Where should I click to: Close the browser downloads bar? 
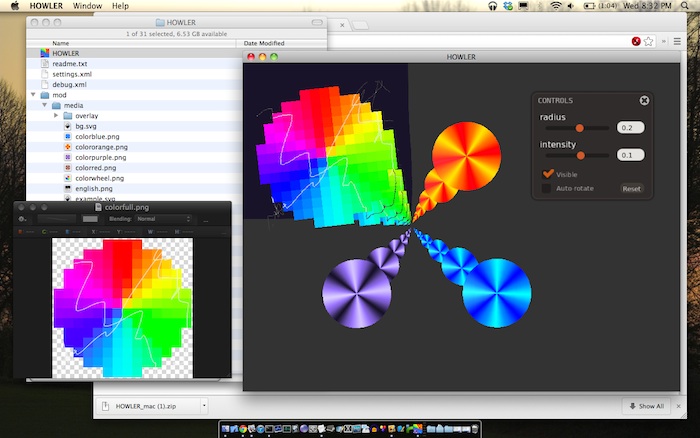click(679, 406)
